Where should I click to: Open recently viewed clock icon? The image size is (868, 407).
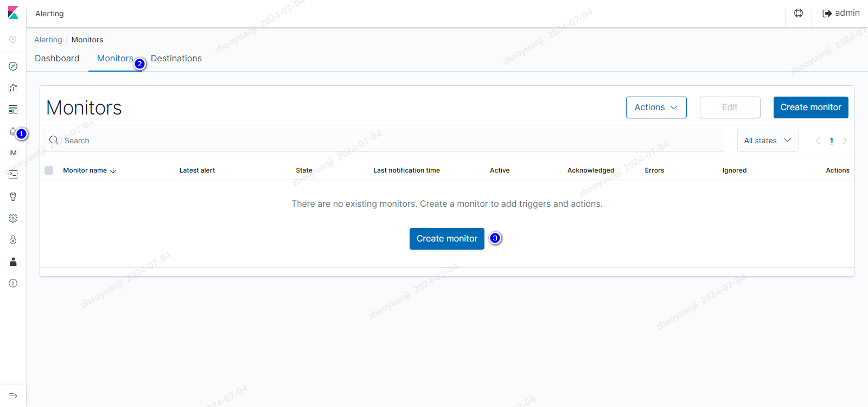click(x=13, y=40)
